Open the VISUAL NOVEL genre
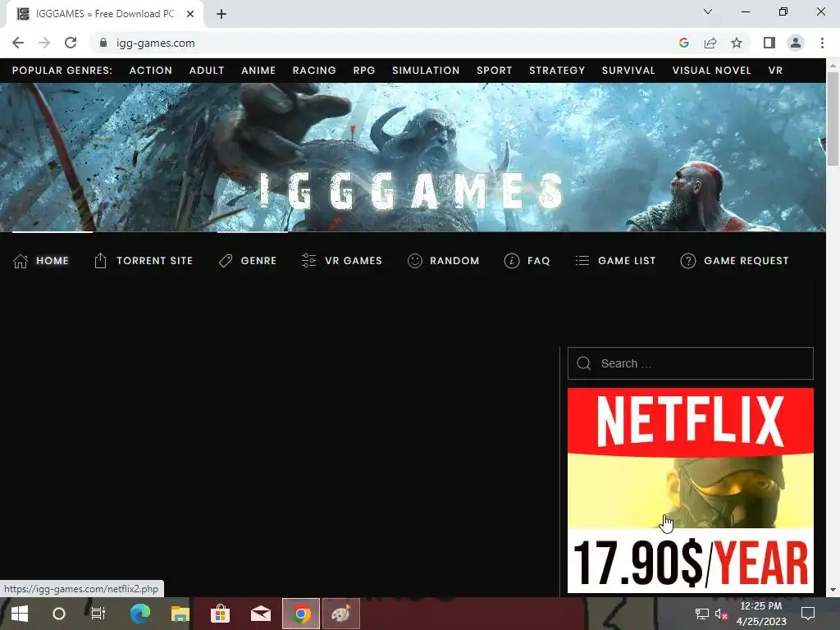Image resolution: width=840 pixels, height=630 pixels. (711, 71)
